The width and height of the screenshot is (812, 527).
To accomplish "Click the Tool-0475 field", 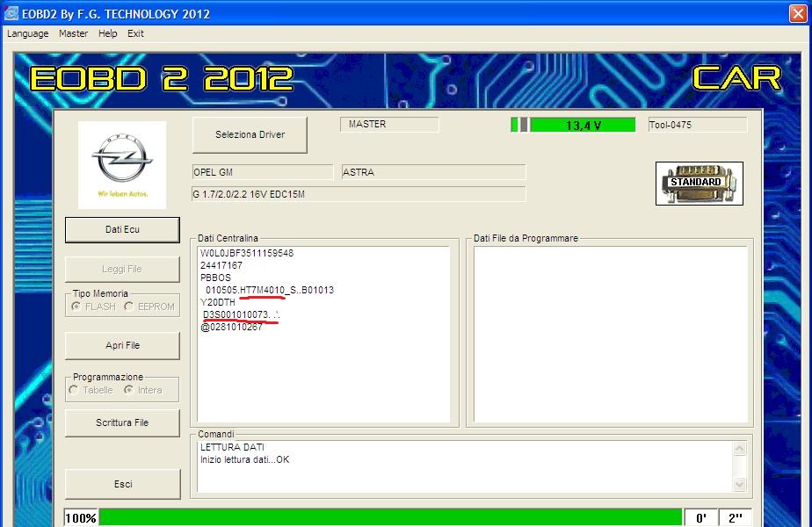I will coord(698,125).
